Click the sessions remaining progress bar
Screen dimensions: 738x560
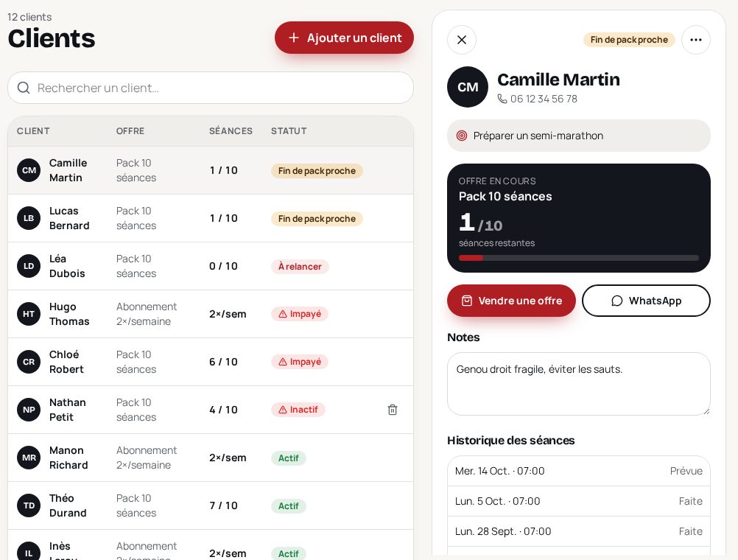pyautogui.click(x=578, y=258)
